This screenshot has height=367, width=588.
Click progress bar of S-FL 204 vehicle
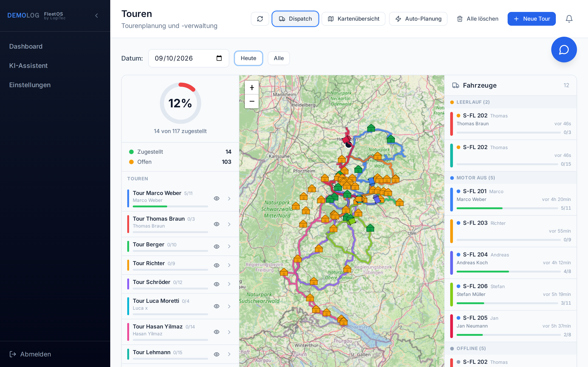click(508, 272)
